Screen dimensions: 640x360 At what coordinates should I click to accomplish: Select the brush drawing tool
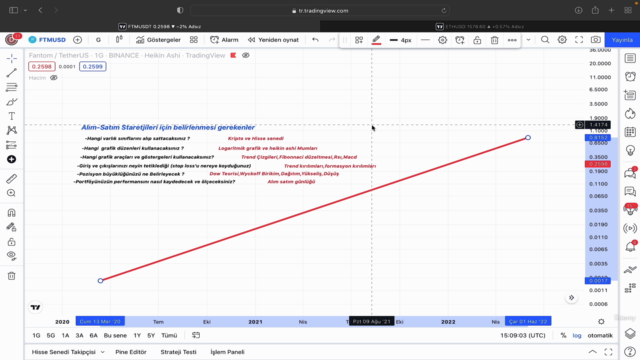click(x=11, y=102)
